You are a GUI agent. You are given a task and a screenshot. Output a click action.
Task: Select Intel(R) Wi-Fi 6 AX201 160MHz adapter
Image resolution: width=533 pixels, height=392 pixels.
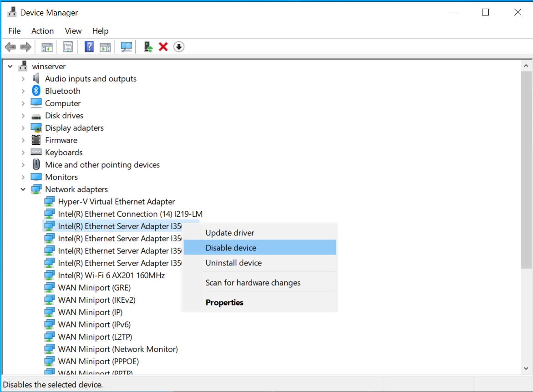(111, 275)
